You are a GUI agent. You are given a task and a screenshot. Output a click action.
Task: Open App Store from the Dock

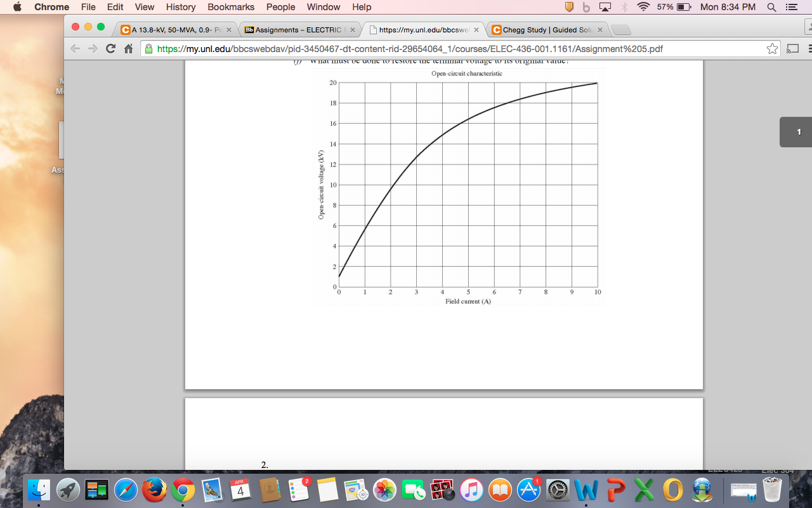point(529,490)
